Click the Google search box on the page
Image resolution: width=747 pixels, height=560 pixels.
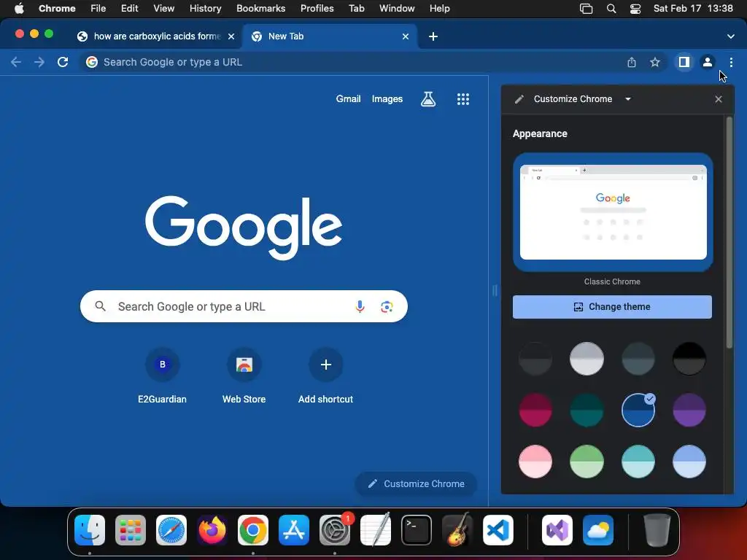[x=244, y=307]
